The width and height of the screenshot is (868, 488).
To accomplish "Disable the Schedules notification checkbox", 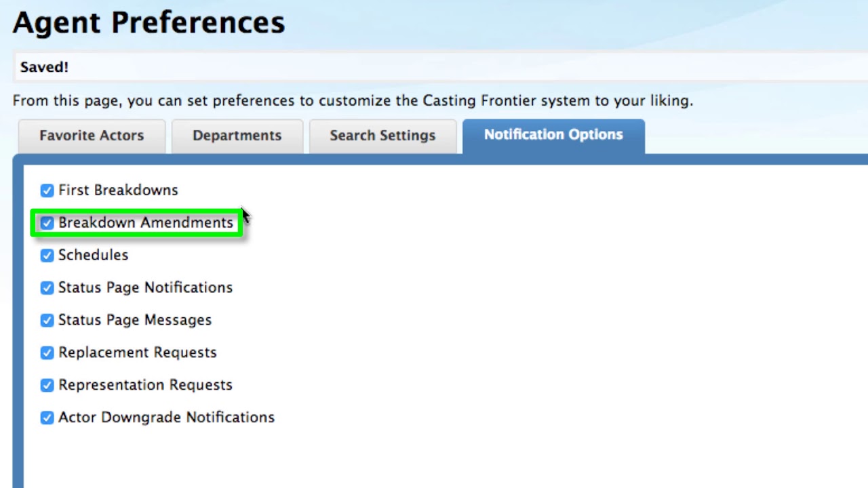I will [x=47, y=256].
